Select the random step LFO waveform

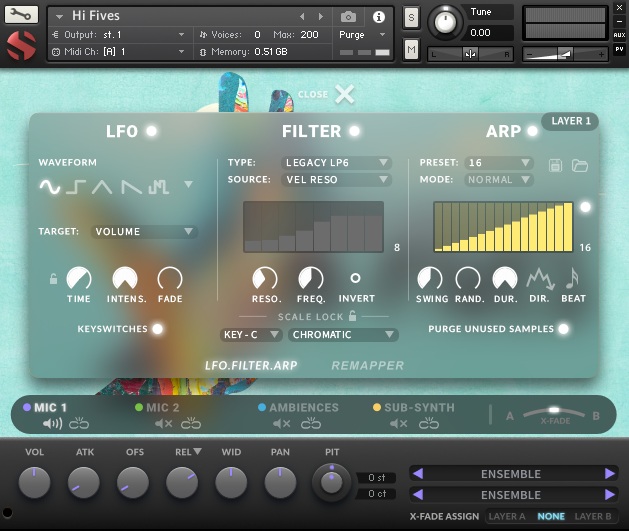pyautogui.click(x=158, y=187)
